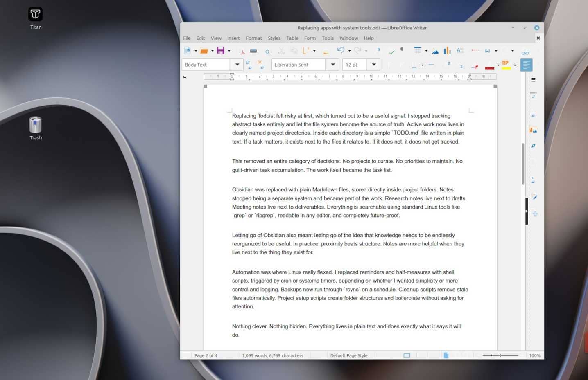Click the Cut scissors icon
The image size is (588, 380).
click(x=281, y=51)
